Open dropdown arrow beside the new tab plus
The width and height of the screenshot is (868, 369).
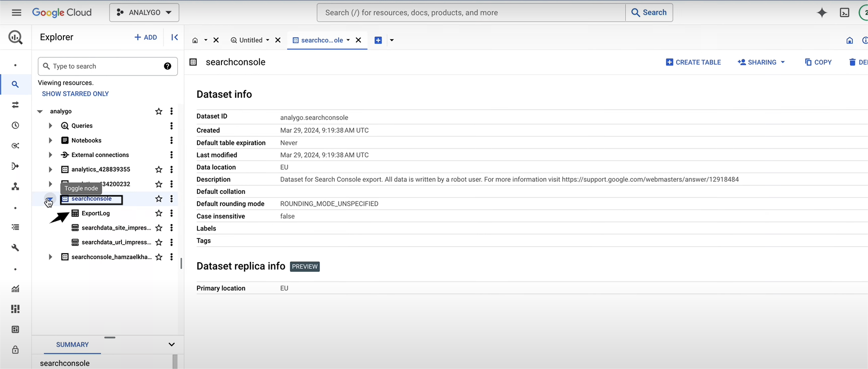tap(392, 40)
